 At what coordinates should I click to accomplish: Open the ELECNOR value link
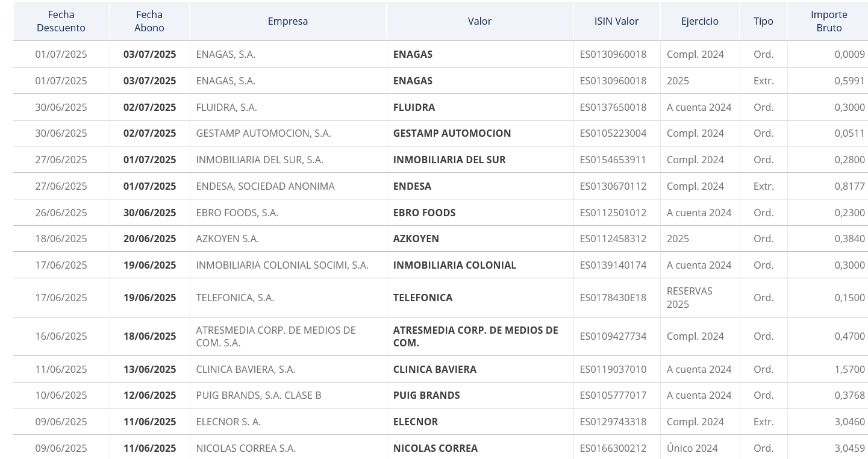coord(416,422)
